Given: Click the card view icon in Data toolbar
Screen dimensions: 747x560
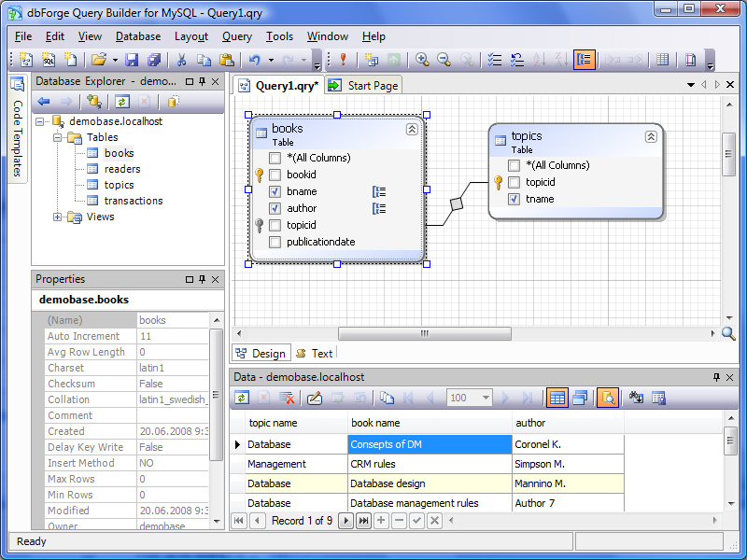Looking at the screenshot, I should click(x=580, y=398).
